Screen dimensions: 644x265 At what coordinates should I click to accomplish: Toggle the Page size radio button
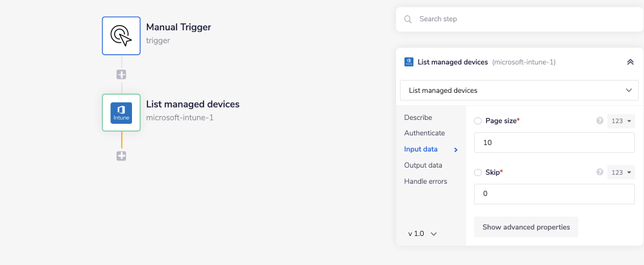(x=478, y=121)
